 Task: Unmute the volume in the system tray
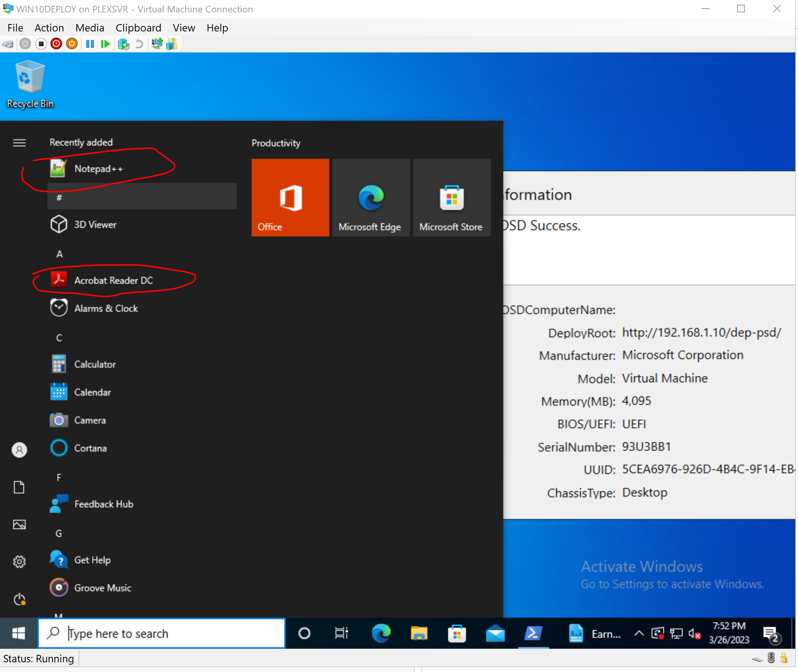pos(694,633)
